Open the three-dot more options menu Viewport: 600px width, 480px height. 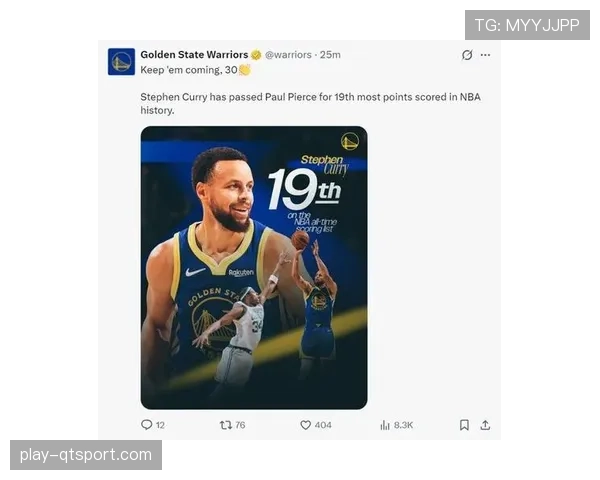click(x=485, y=55)
